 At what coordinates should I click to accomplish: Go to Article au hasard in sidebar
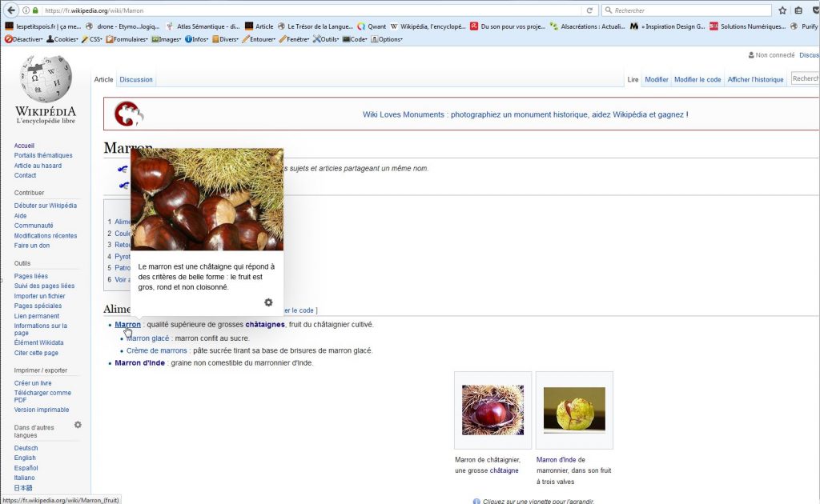tap(38, 166)
